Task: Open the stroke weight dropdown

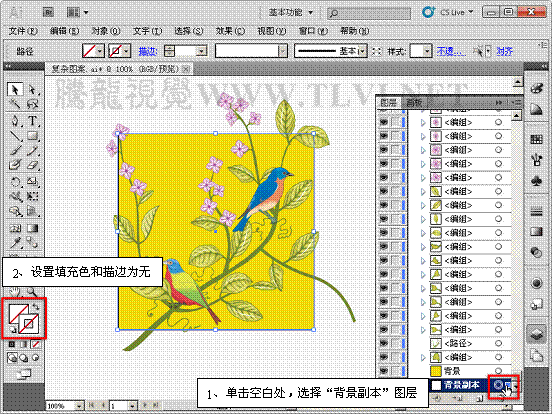Action: tap(201, 51)
